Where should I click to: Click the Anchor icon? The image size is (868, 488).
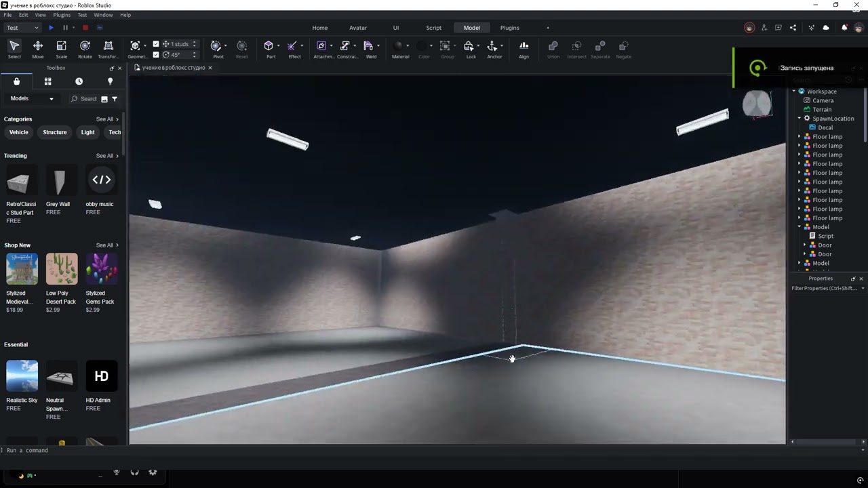[x=492, y=46]
